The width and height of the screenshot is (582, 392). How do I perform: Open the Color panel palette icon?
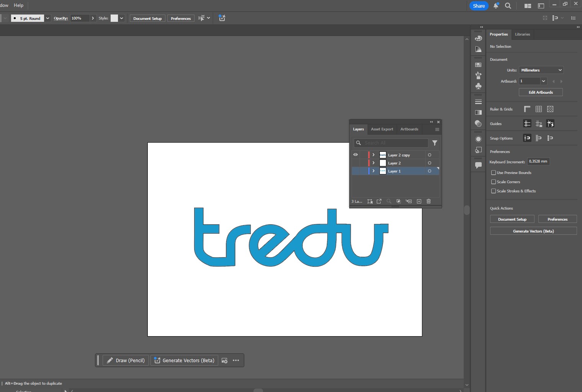tap(478, 38)
